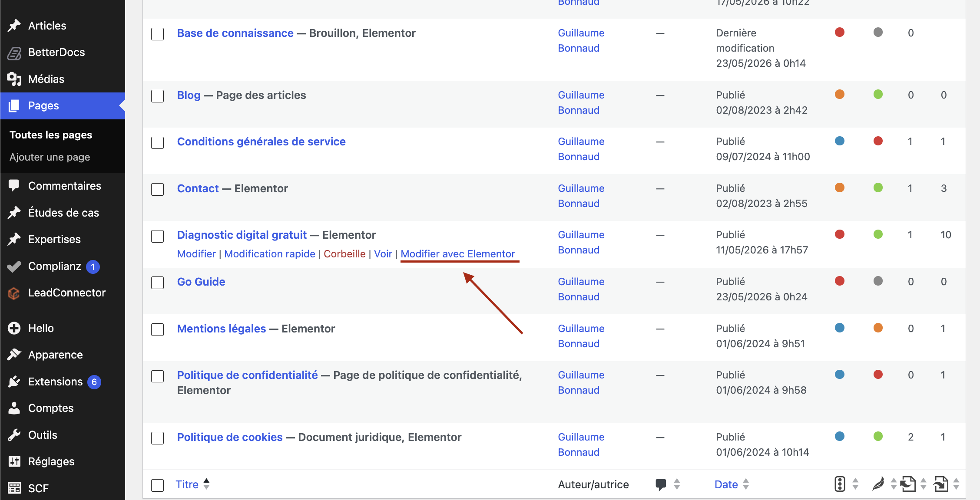Click the blue SEO dot for Mentions légales
Screen dimensions: 980x500
coord(840,328)
